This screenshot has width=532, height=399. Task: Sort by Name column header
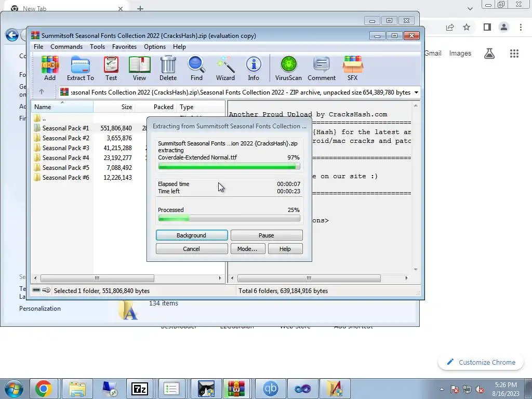[62, 107]
